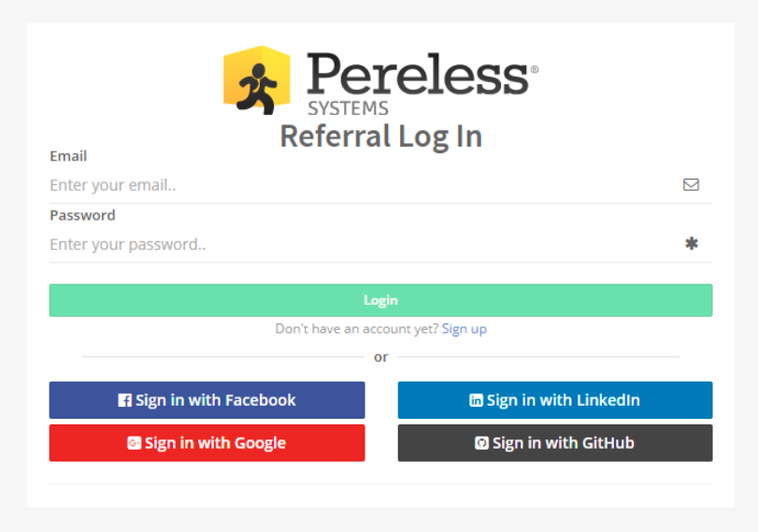Click the Facebook logo icon
The height and width of the screenshot is (532, 758).
124,400
